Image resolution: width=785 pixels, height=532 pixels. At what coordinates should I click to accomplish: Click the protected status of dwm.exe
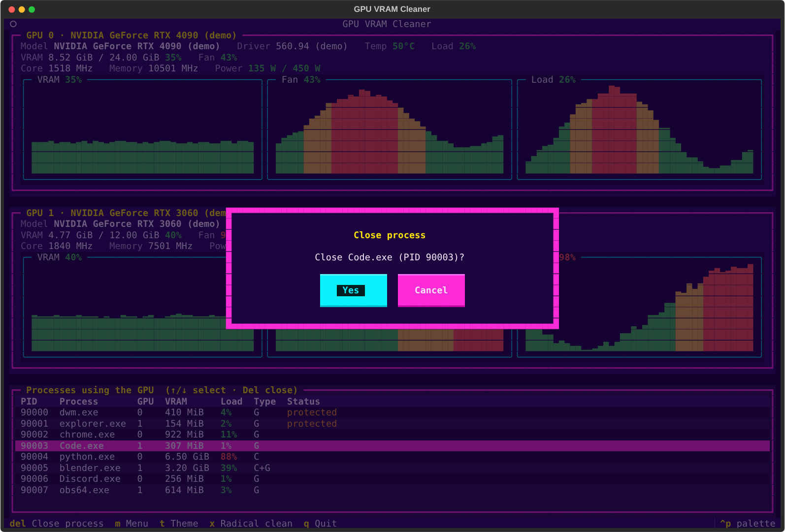click(x=312, y=412)
